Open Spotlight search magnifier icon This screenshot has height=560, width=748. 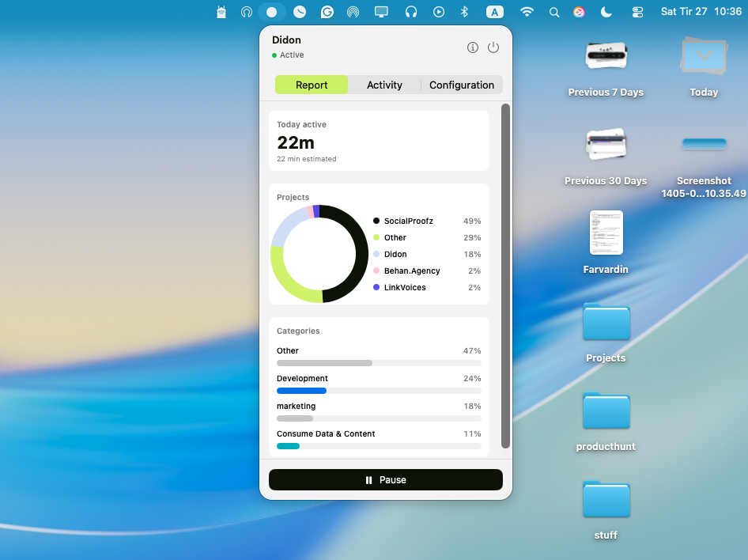click(x=553, y=13)
